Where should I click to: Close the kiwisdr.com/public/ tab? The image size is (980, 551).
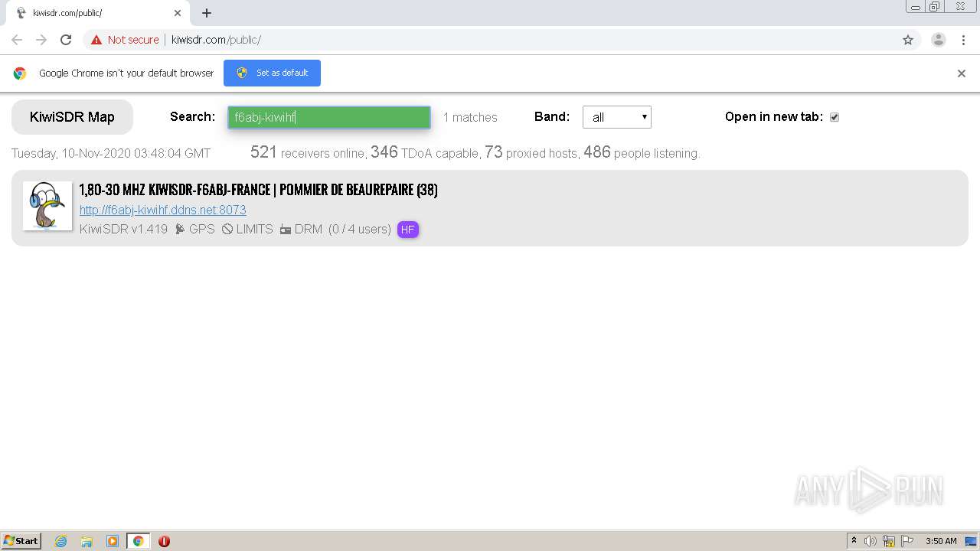(x=178, y=13)
